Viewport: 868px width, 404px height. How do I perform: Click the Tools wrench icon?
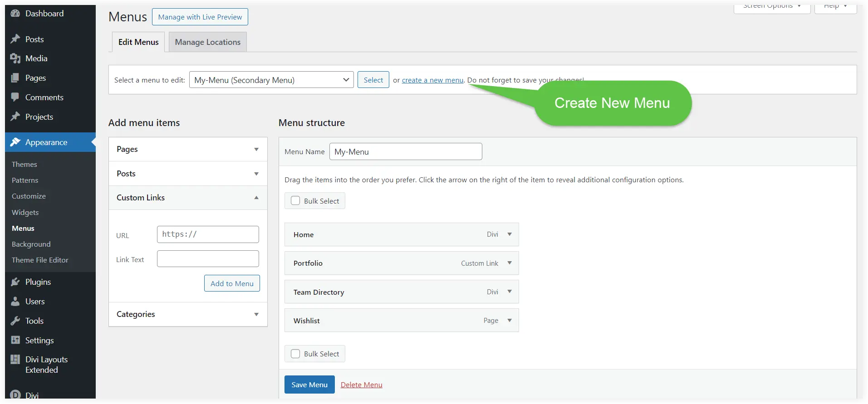(x=15, y=321)
